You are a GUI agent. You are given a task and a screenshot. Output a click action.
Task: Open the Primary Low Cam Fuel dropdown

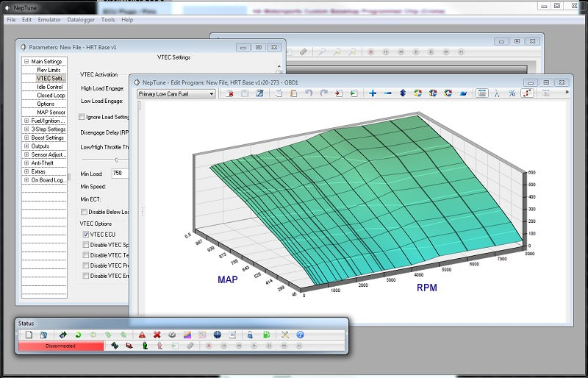[x=176, y=94]
